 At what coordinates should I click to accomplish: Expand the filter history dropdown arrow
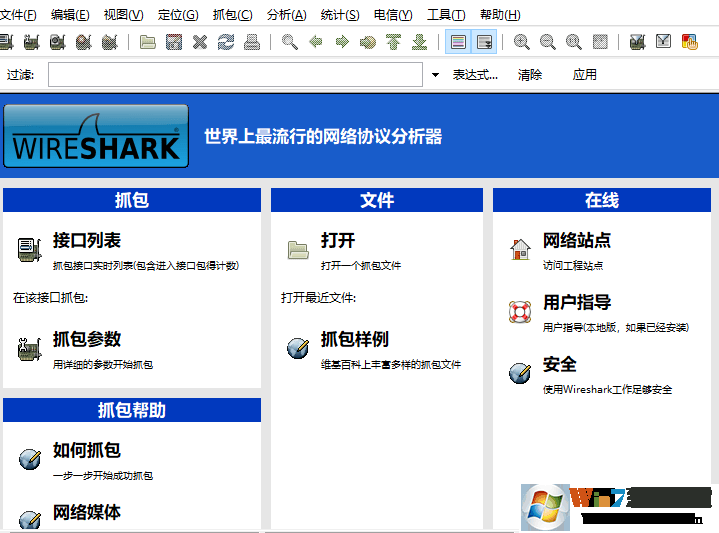[x=435, y=75]
